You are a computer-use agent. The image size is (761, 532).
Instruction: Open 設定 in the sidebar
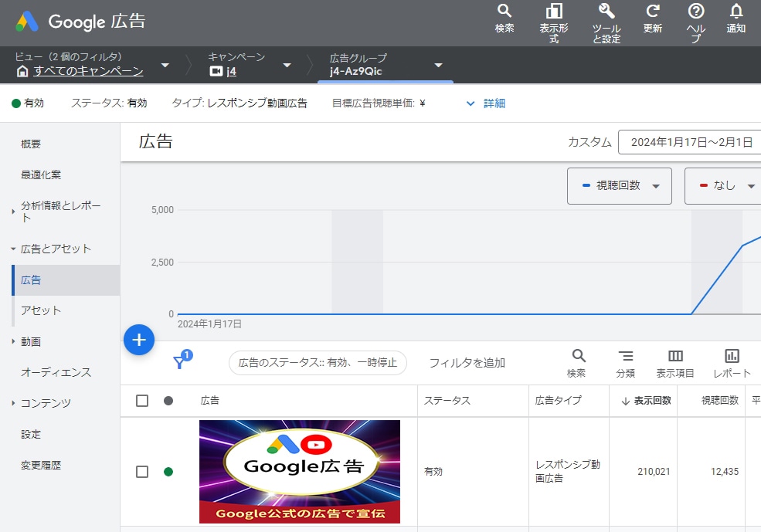point(31,434)
